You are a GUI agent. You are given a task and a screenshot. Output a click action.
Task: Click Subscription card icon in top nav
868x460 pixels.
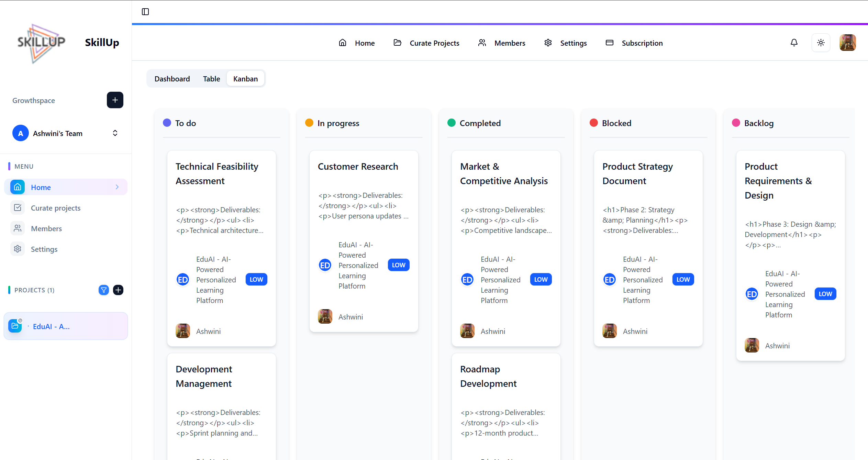[x=609, y=43]
